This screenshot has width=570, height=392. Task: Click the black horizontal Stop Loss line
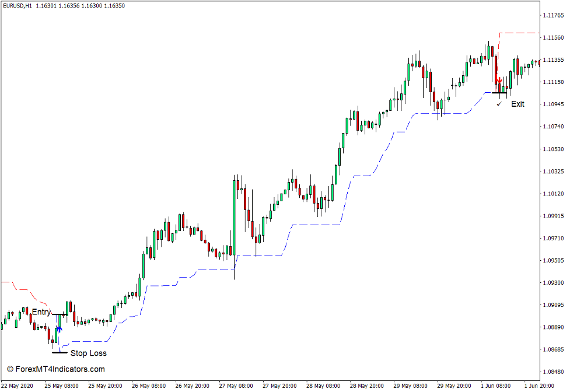(x=60, y=352)
